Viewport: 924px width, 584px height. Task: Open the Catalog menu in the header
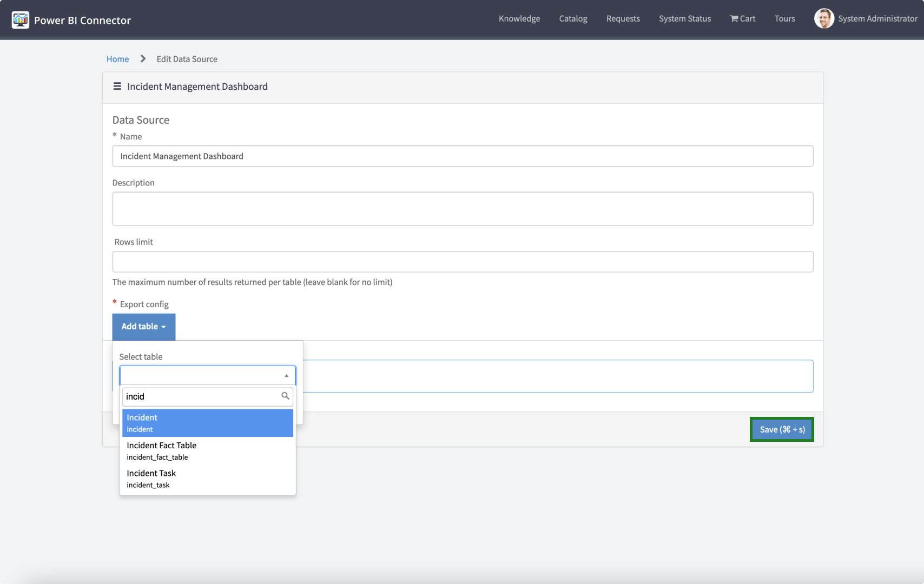(x=573, y=18)
